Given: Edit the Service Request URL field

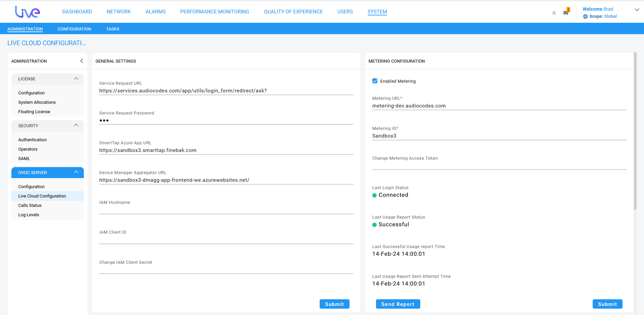Looking at the screenshot, I should click(226, 91).
